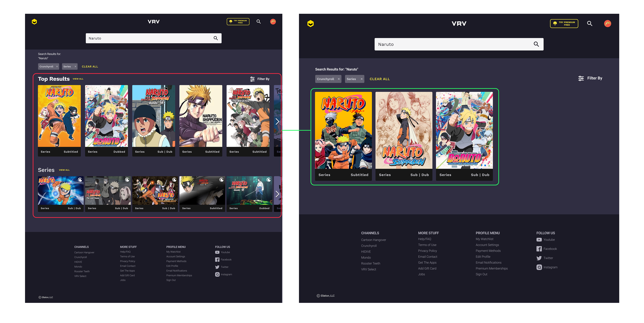644x323 pixels.
Task: Remove Series filter chip in left screen
Action: click(75, 67)
